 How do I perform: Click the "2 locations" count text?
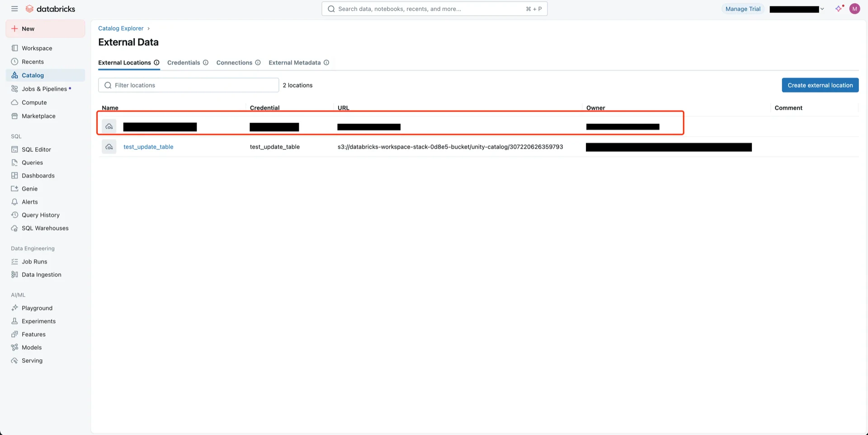click(x=297, y=85)
